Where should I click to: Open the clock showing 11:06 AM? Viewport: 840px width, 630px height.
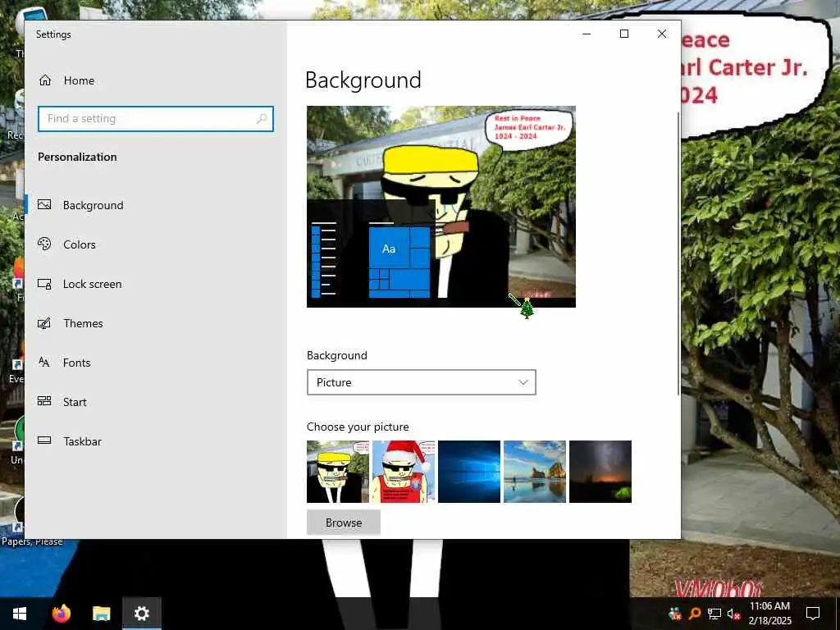[769, 614]
